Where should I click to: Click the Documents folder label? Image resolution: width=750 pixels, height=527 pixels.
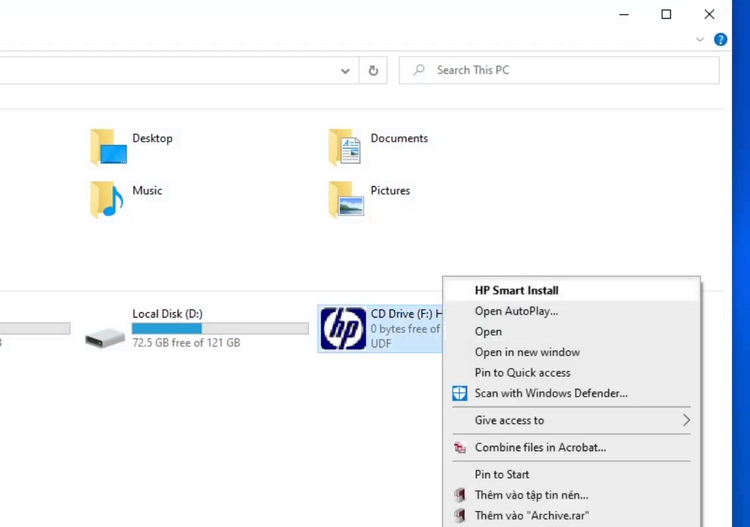pos(399,138)
